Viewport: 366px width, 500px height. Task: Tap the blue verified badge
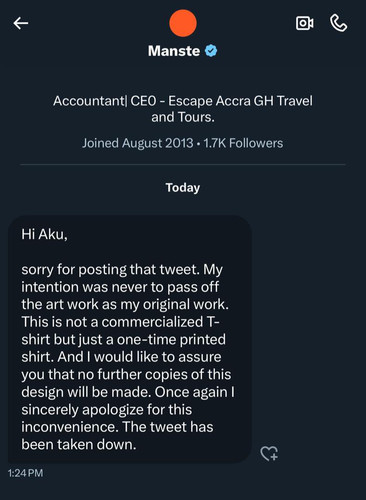tap(211, 51)
